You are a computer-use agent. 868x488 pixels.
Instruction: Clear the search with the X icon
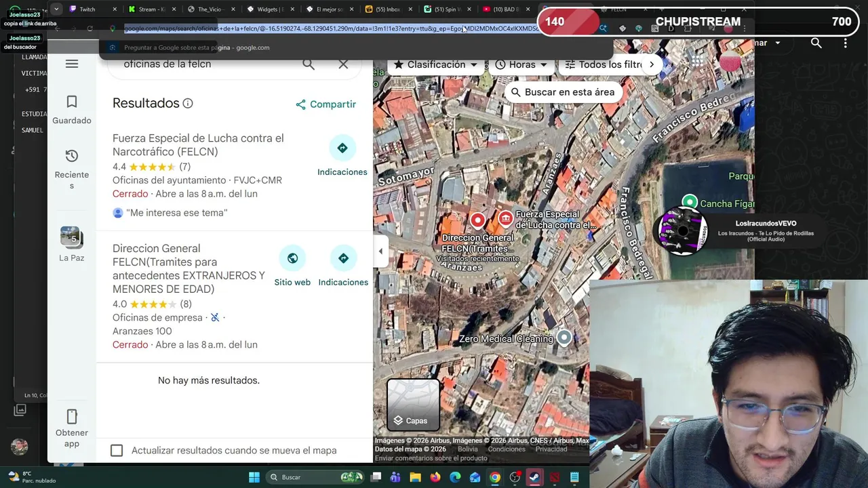[343, 64]
